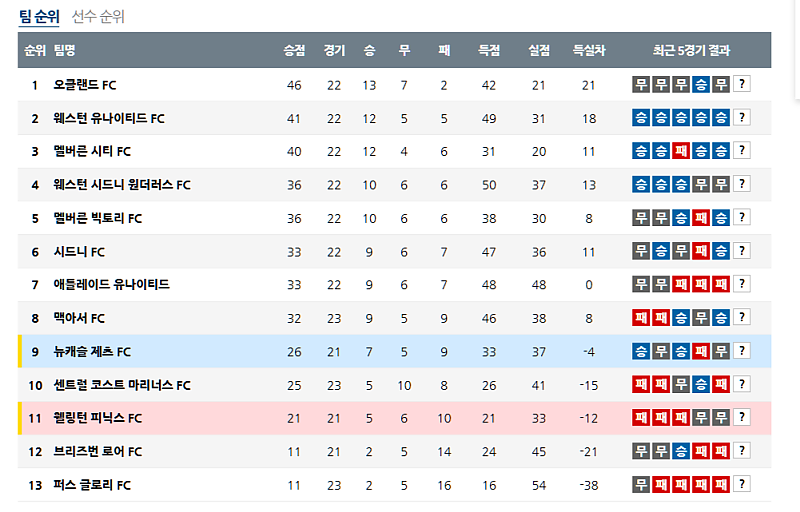Switch to the 팀 순위 tab

pos(39,17)
